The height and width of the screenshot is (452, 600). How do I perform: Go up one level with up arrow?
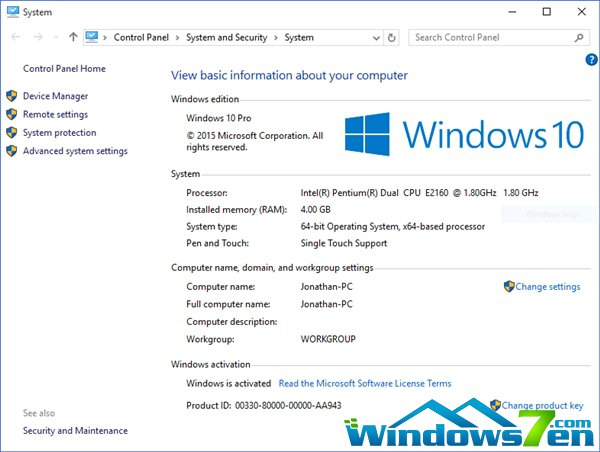click(x=73, y=37)
